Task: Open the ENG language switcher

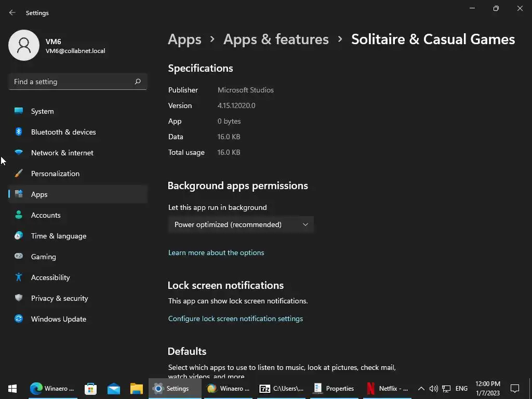Action: (461, 389)
